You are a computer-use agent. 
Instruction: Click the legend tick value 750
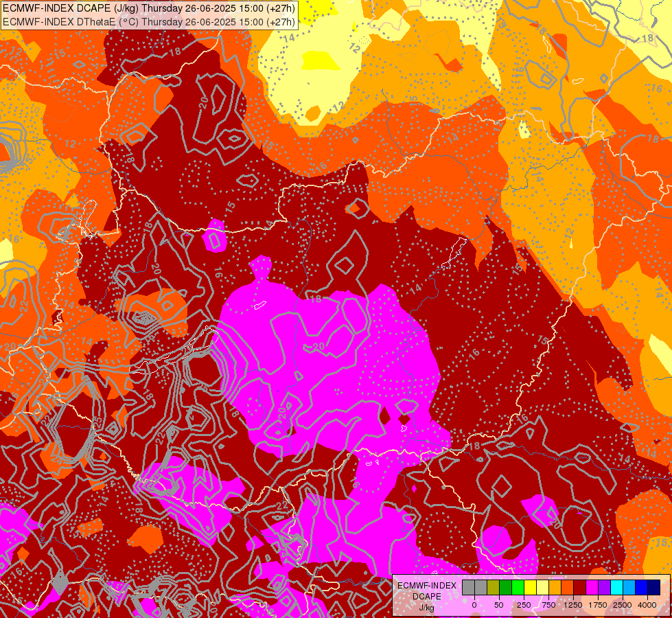pos(548,605)
